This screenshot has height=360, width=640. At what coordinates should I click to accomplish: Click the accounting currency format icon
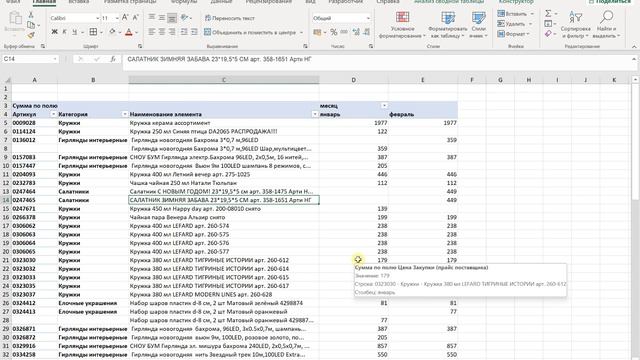[x=317, y=32]
